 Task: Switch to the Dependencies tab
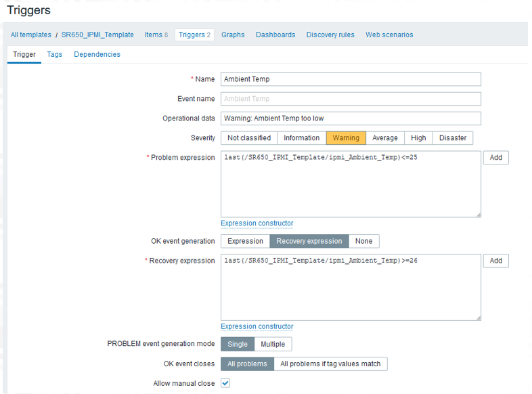coord(97,54)
